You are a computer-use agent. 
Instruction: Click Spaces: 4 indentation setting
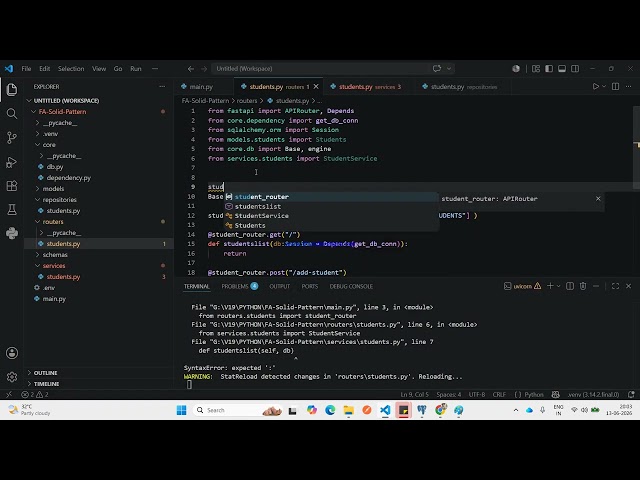pos(449,394)
